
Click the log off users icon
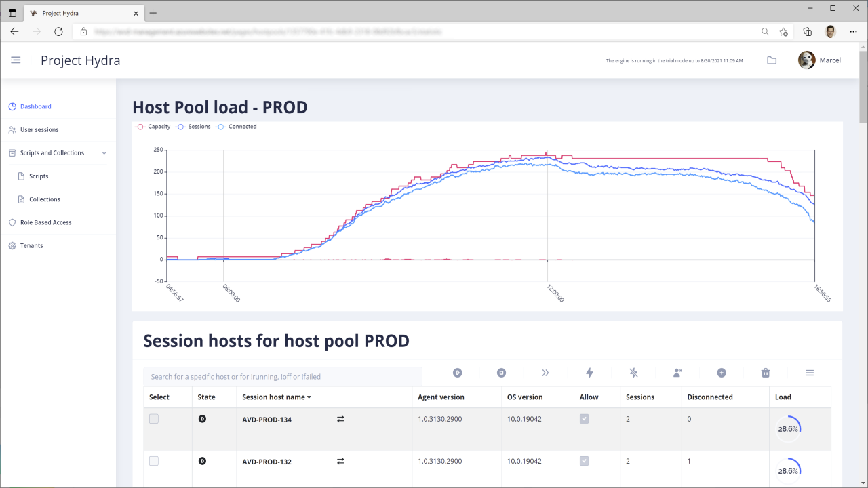point(677,373)
